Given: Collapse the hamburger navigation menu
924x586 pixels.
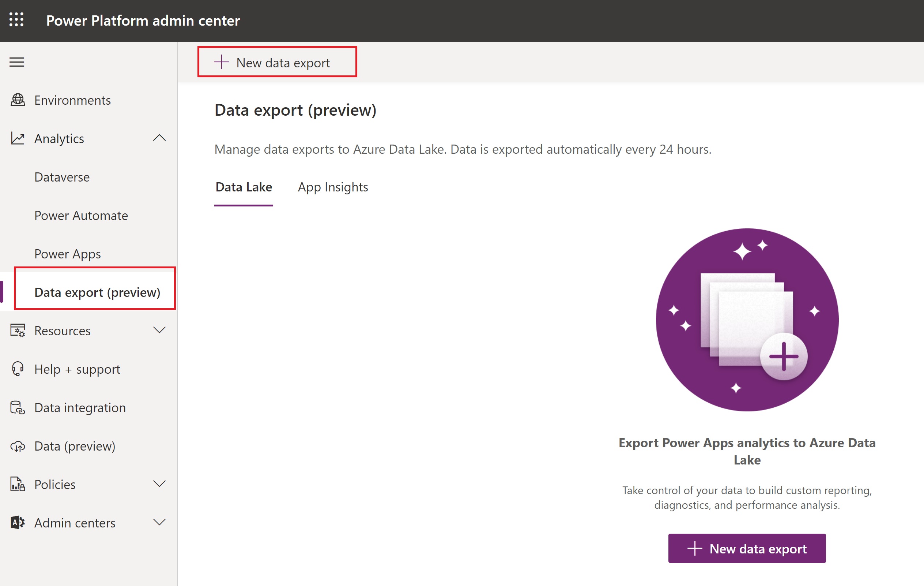Looking at the screenshot, I should point(17,62).
